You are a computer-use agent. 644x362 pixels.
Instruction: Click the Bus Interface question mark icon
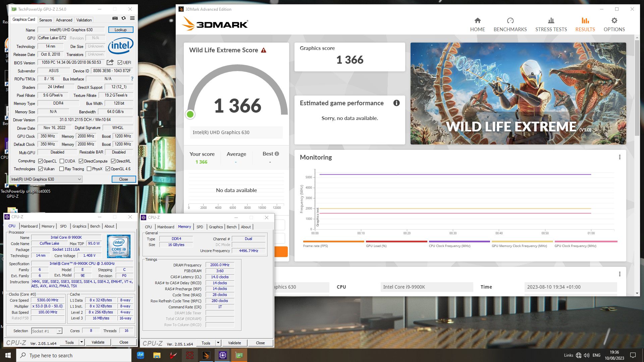(132, 79)
